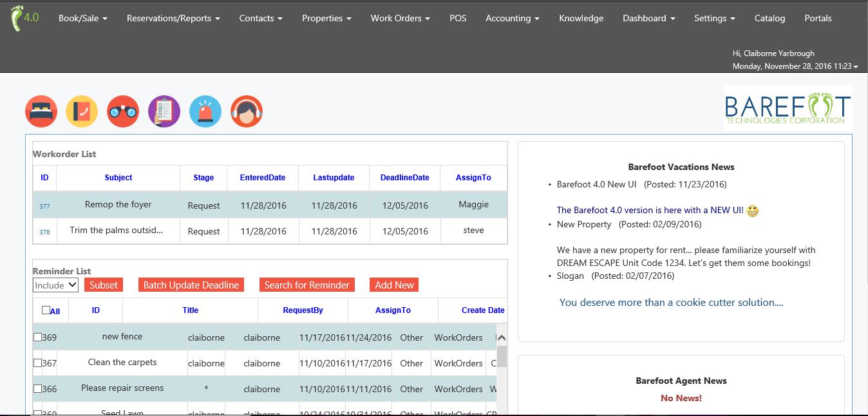Image resolution: width=868 pixels, height=416 pixels.
Task: Sort reminders by Create Date
Action: tap(483, 310)
